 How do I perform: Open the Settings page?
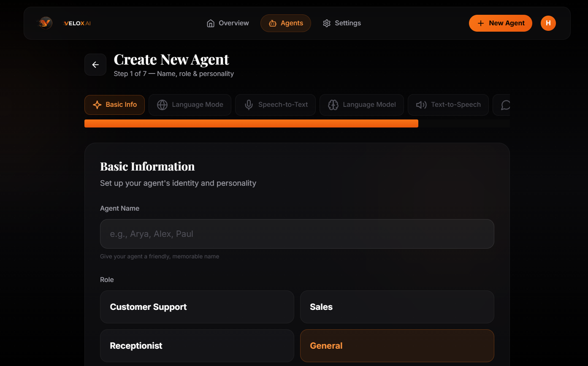coord(342,23)
